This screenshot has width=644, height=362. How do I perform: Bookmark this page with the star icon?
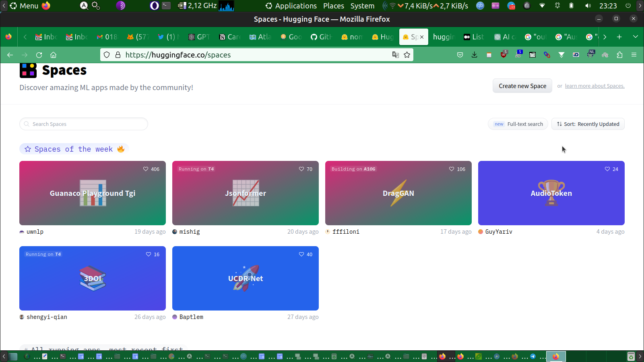coord(407,55)
